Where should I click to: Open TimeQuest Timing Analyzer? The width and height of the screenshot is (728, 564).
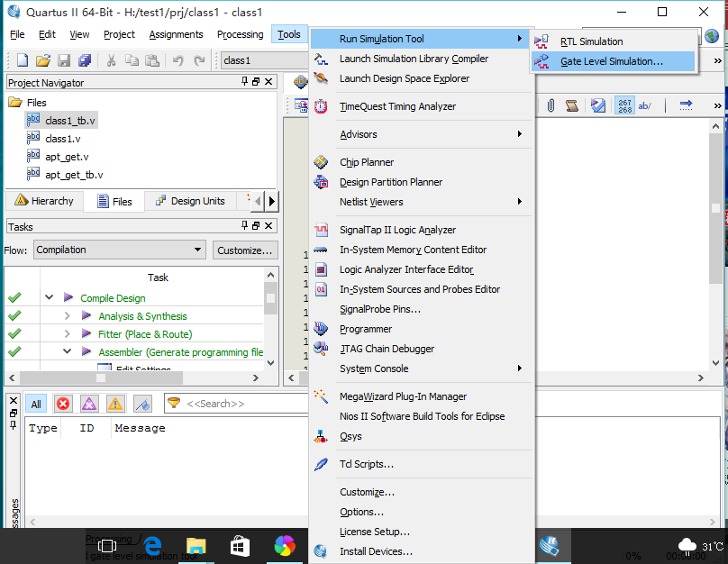pyautogui.click(x=422, y=106)
